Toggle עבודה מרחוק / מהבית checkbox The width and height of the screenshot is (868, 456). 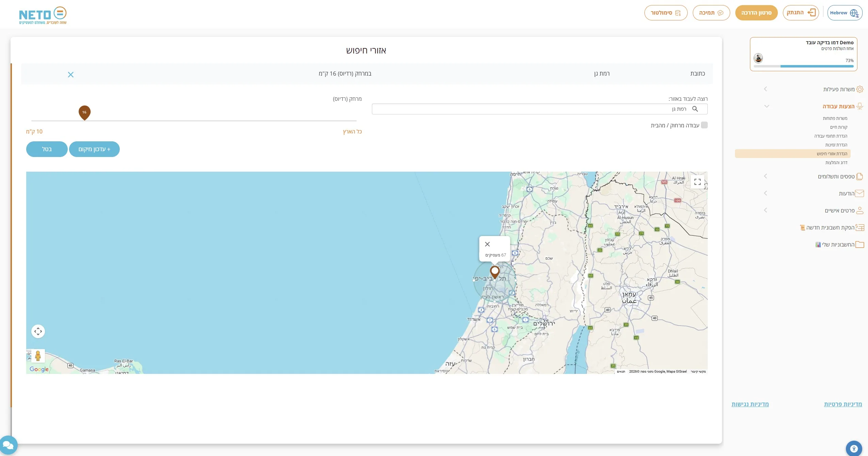coord(704,125)
